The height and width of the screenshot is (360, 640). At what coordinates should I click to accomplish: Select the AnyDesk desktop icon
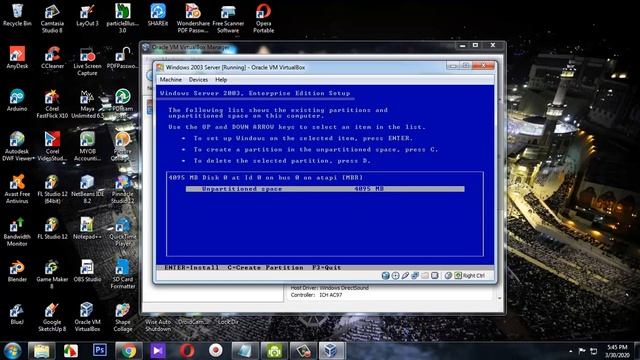click(17, 58)
